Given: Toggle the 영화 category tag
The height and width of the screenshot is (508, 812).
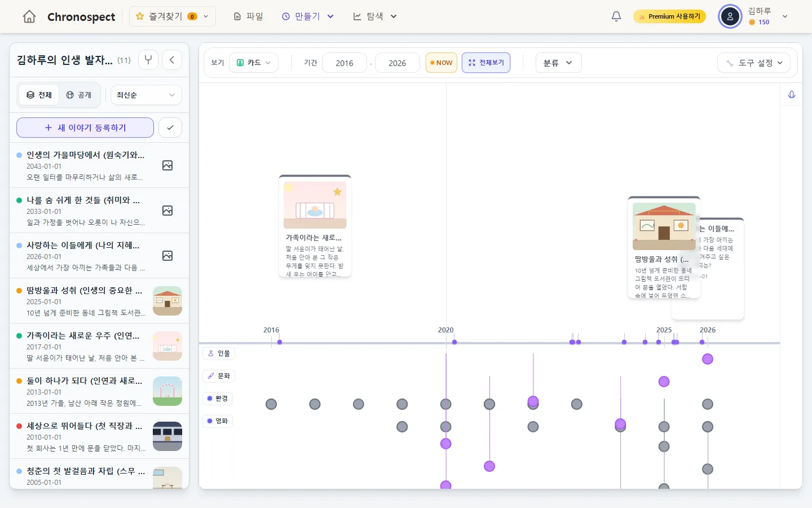Looking at the screenshot, I should tap(218, 421).
